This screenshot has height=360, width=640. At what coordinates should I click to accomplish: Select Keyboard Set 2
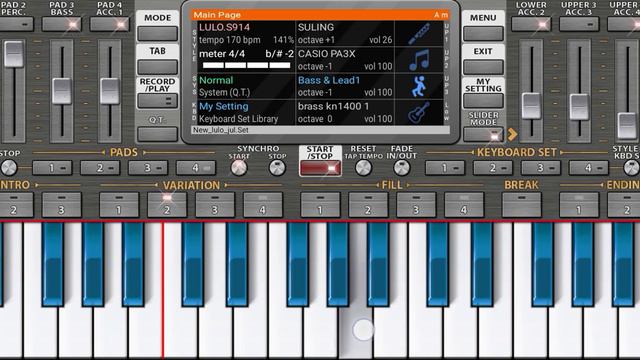493,168
